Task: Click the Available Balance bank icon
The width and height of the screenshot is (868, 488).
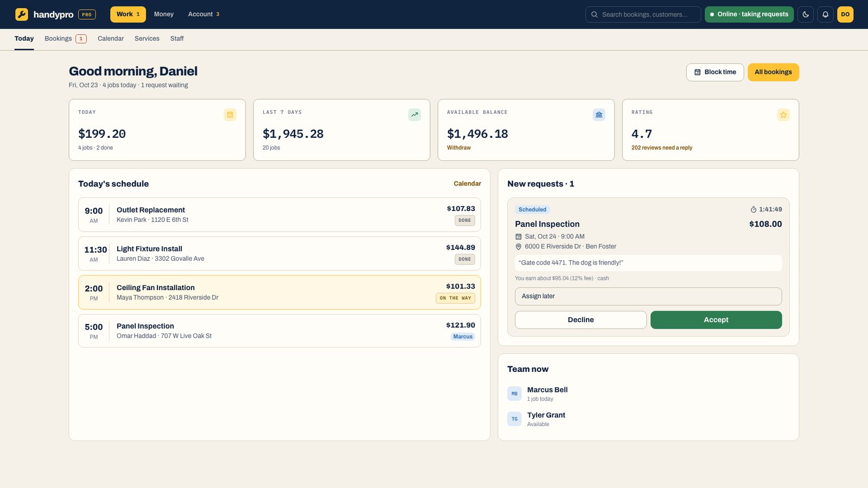Action: [599, 114]
